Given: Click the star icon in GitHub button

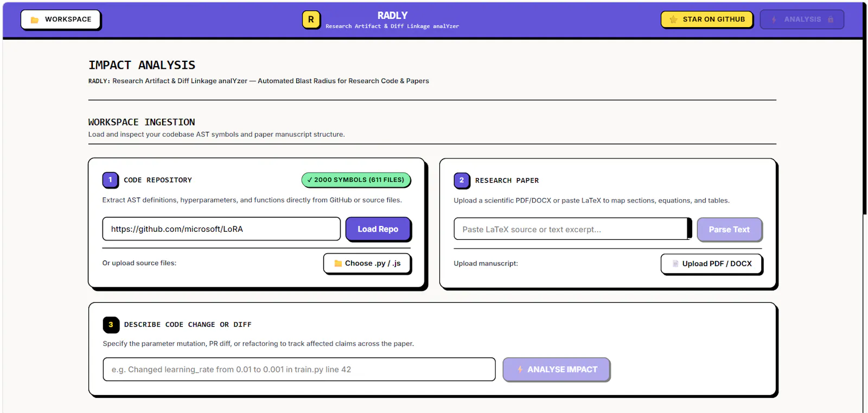Looking at the screenshot, I should tap(673, 20).
